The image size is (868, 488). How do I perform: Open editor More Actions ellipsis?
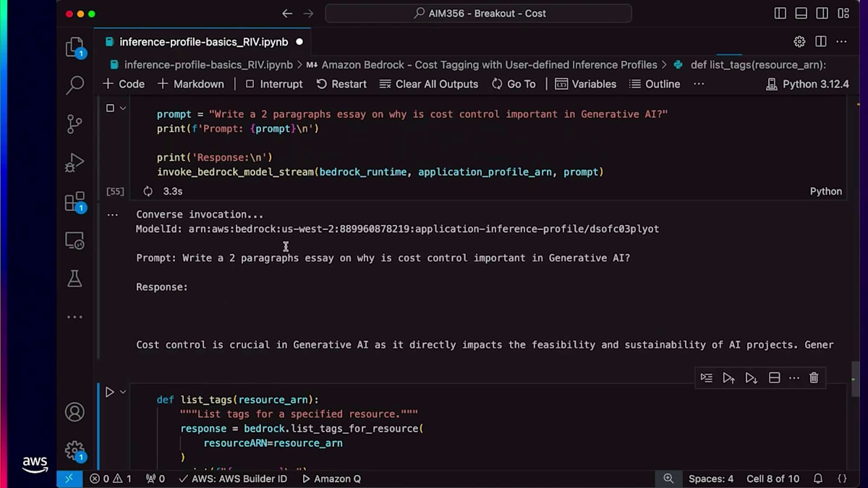coord(843,42)
